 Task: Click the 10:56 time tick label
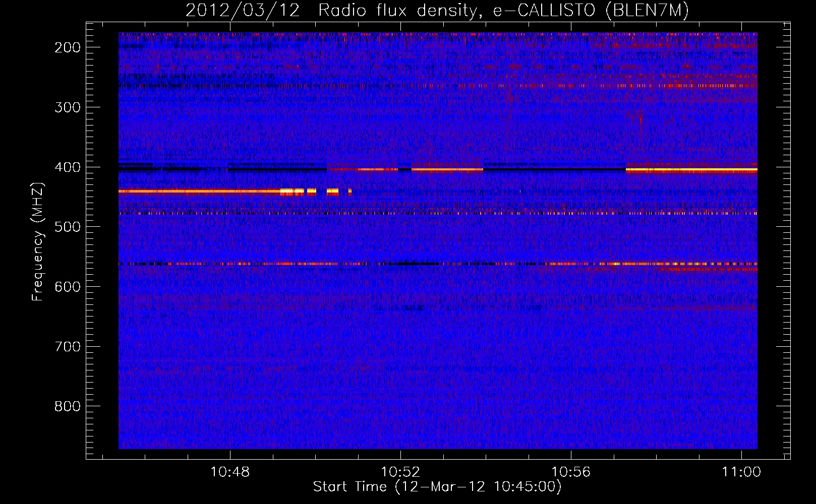coord(571,472)
